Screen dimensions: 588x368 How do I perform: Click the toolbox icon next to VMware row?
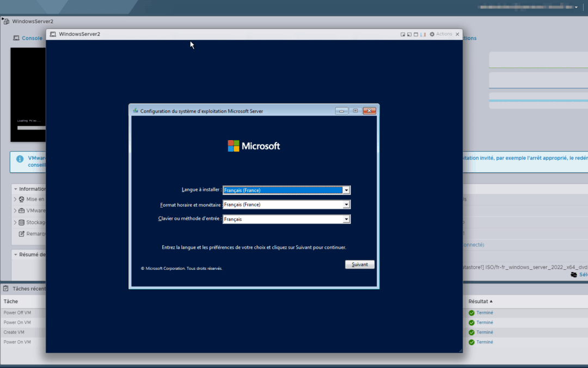pos(22,210)
